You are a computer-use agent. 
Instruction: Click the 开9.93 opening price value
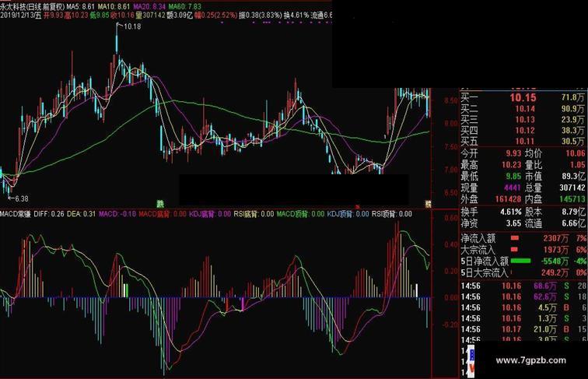pyautogui.click(x=53, y=16)
